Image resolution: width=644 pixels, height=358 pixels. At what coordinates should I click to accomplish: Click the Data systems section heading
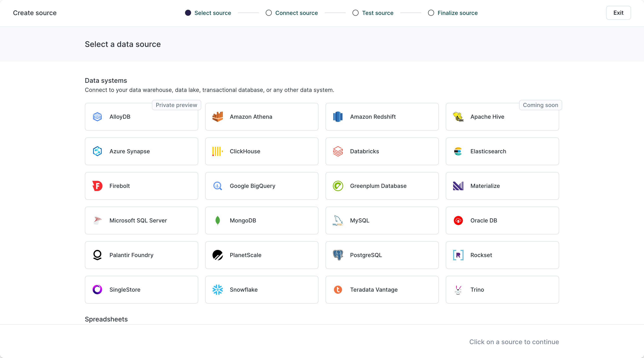point(106,80)
